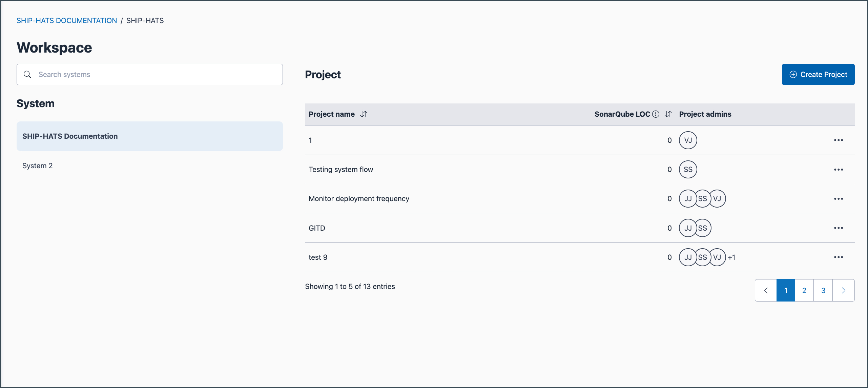The width and height of the screenshot is (868, 388).
Task: Click Monitor deployment frequency project name
Action: (359, 199)
